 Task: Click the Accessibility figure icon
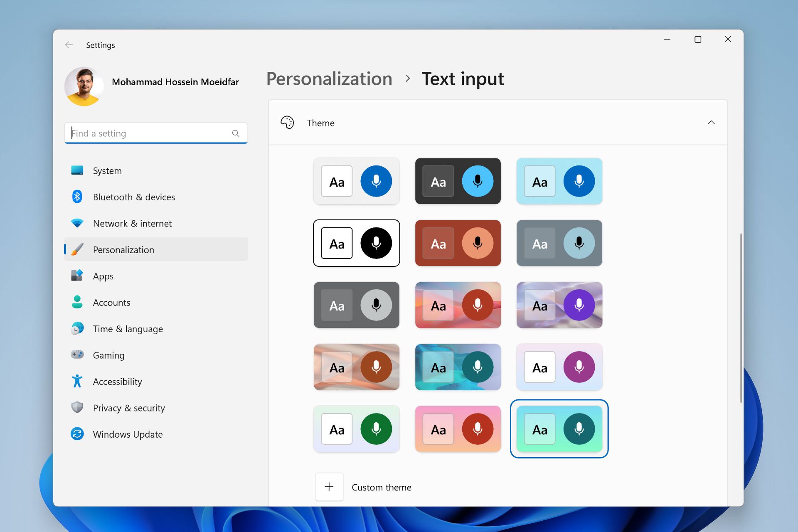[77, 381]
